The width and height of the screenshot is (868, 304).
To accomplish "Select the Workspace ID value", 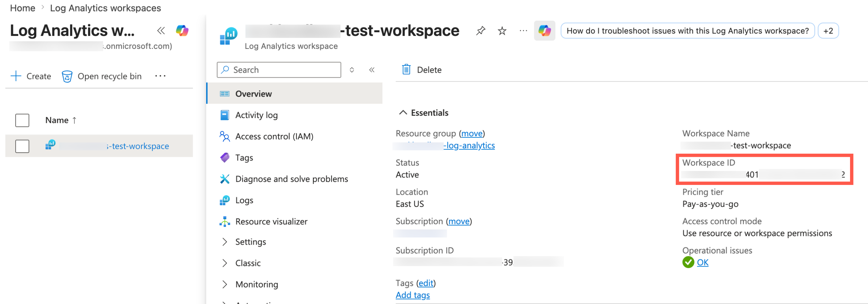I will pos(763,175).
